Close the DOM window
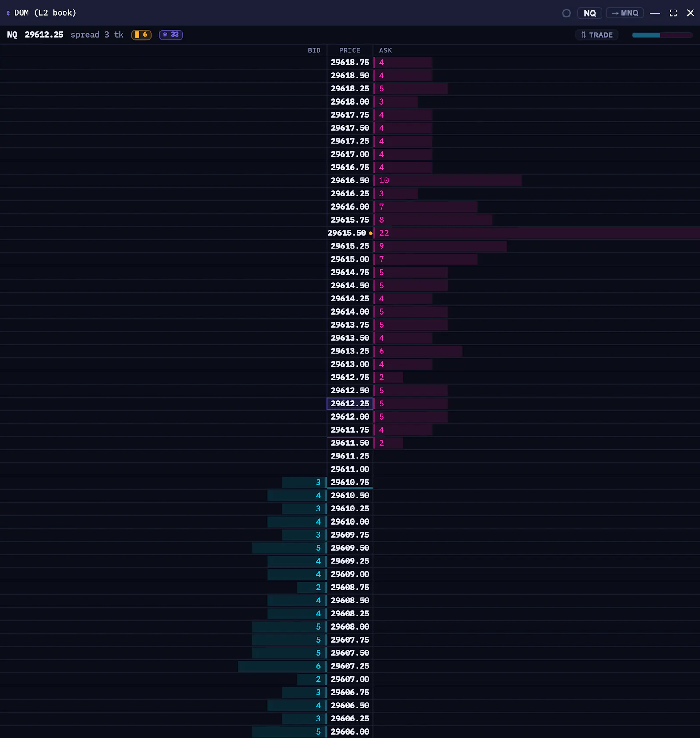The width and height of the screenshot is (700, 738). [690, 13]
